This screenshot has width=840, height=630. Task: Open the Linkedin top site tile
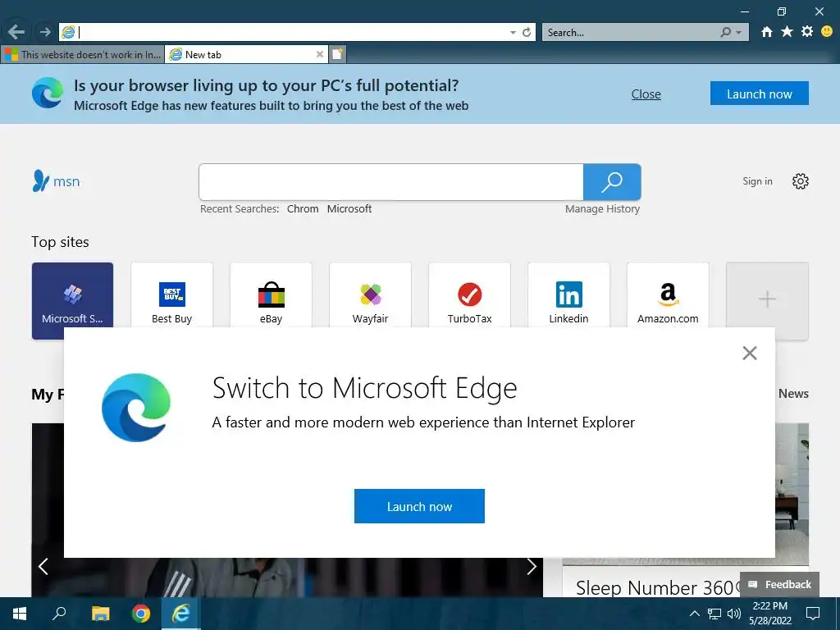[568, 295]
